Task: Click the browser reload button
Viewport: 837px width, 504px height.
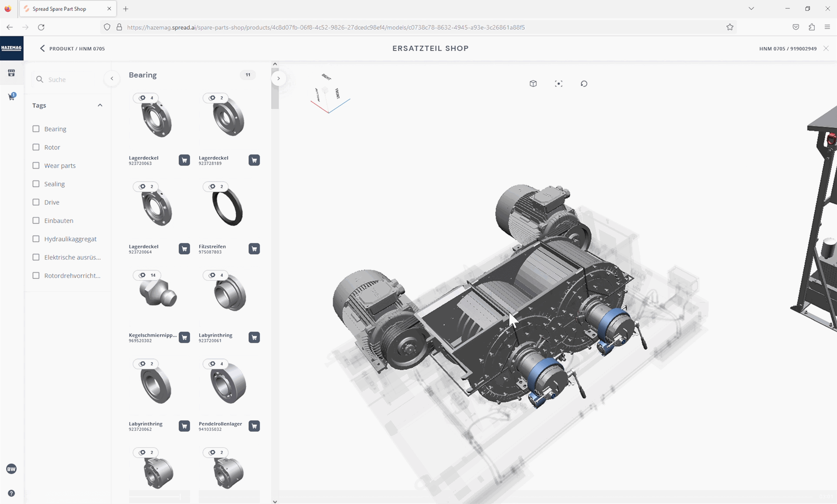Action: tap(41, 27)
